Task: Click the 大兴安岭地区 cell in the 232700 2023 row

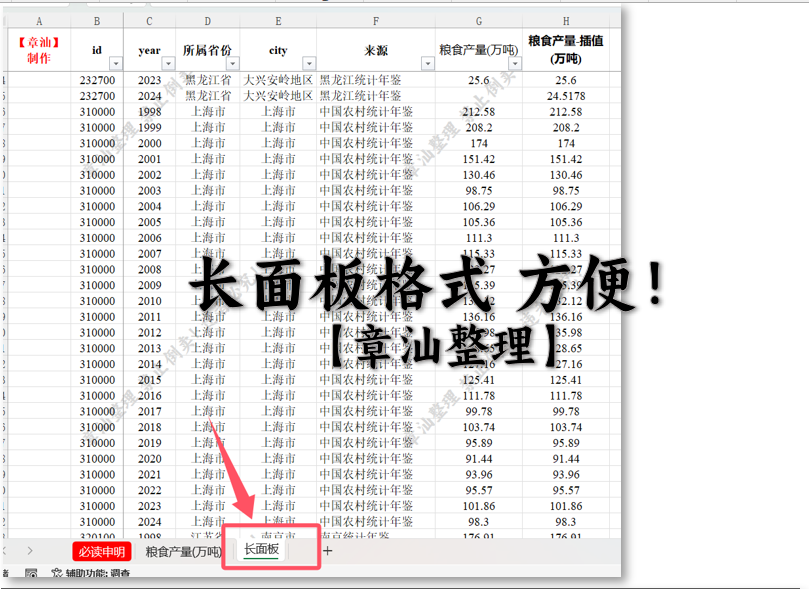Action: (x=278, y=80)
